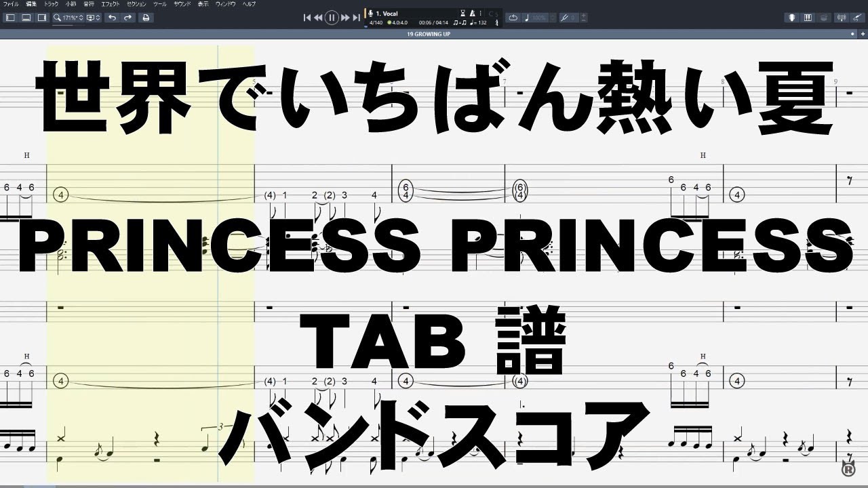Toggle the metronome icon
The image size is (868, 488).
[472, 13]
